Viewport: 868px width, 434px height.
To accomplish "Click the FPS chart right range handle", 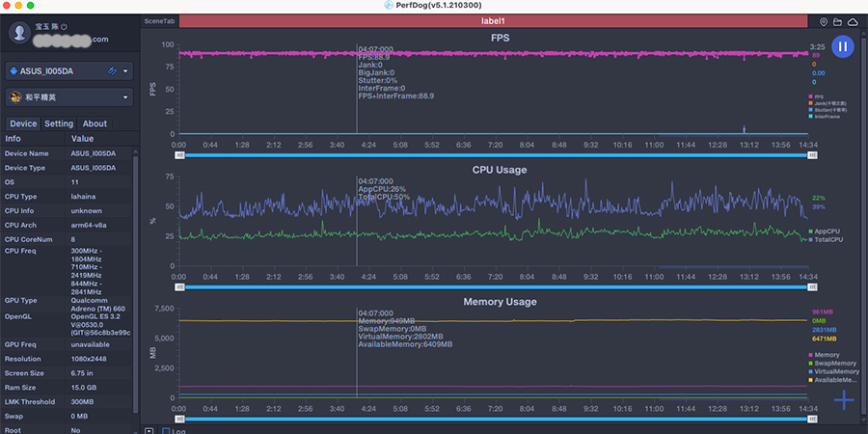I will click(812, 155).
